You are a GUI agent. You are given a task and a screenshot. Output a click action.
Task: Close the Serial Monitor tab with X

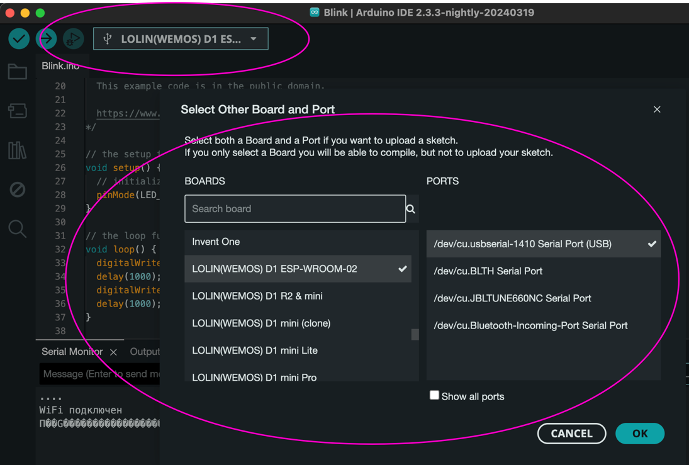click(114, 352)
